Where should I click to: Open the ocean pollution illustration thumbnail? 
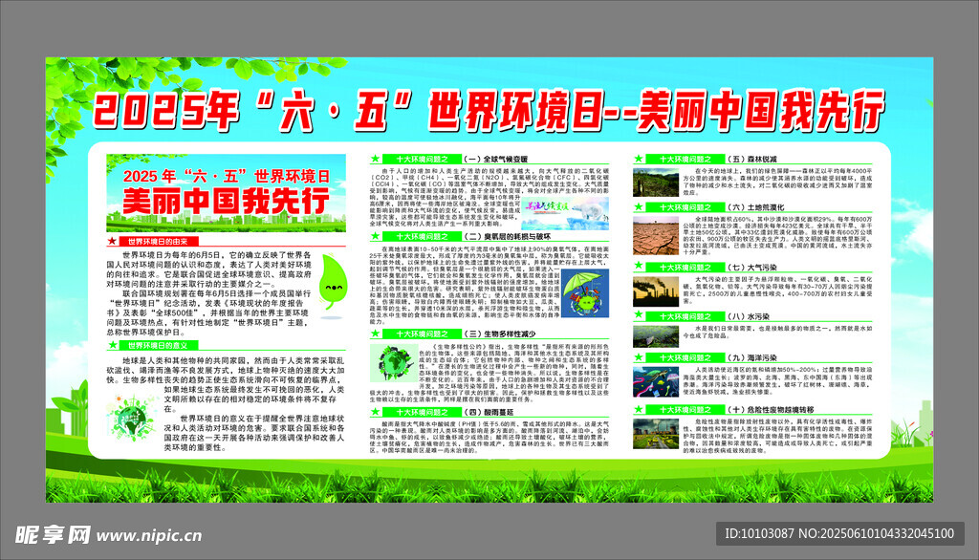point(654,377)
